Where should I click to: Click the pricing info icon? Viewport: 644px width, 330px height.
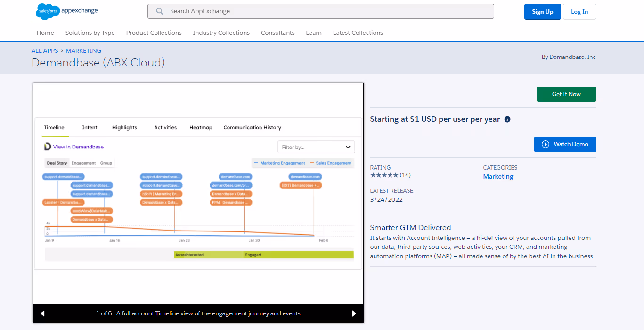tap(507, 119)
